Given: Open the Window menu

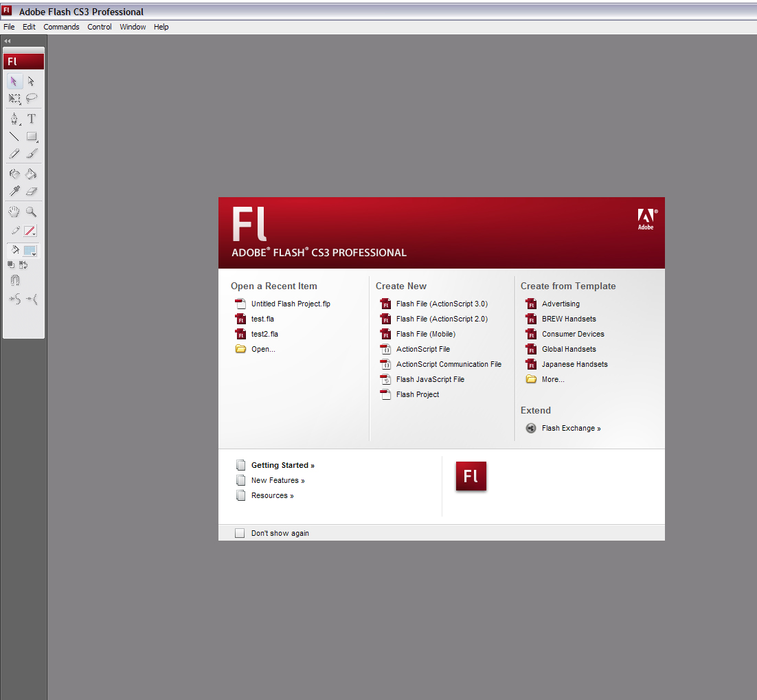Looking at the screenshot, I should click(x=133, y=27).
